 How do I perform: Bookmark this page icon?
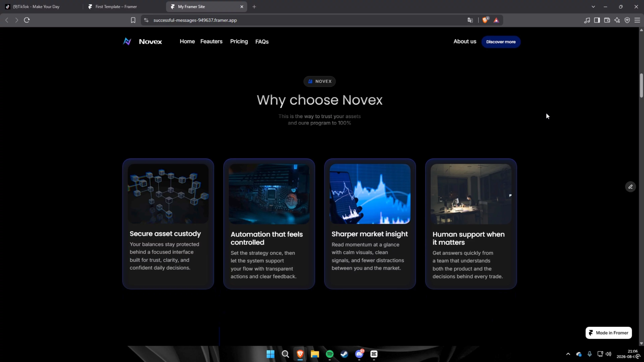[133, 20]
